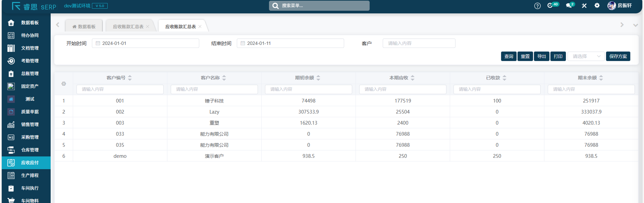This screenshot has width=644, height=203.
Task: Sort table by 期初余额 column
Action: [x=318, y=78]
